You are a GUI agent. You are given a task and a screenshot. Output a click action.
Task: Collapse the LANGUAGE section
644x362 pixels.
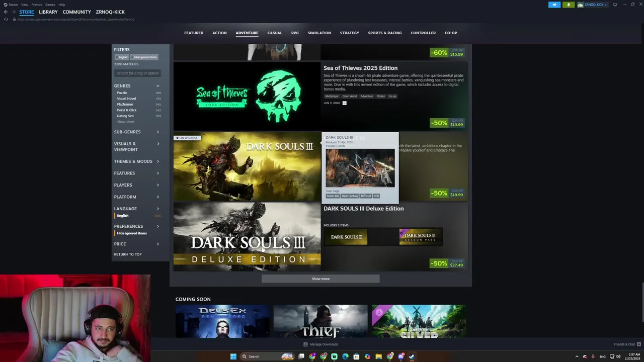point(137,209)
